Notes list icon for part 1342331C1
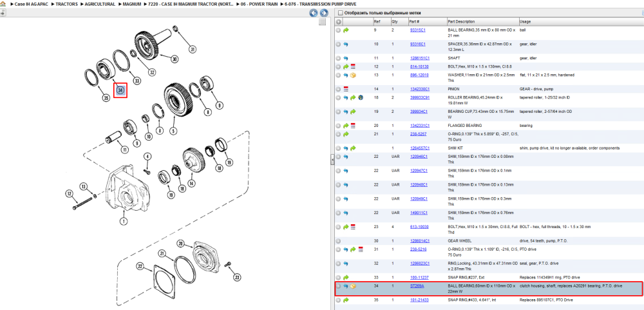644x310 pixels. (x=353, y=126)
